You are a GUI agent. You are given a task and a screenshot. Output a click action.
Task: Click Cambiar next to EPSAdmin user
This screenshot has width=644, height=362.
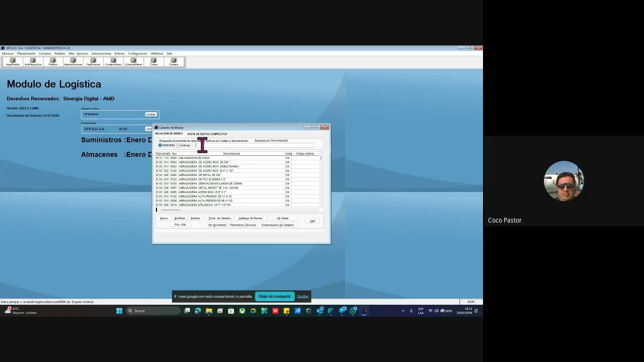tap(150, 114)
